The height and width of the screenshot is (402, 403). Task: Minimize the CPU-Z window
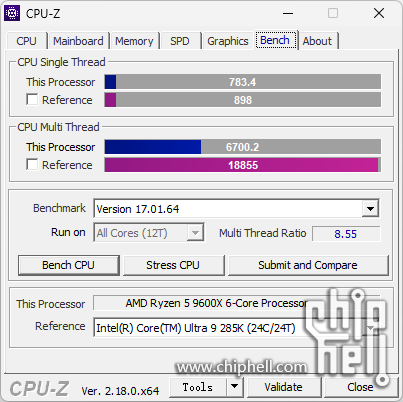(x=288, y=14)
